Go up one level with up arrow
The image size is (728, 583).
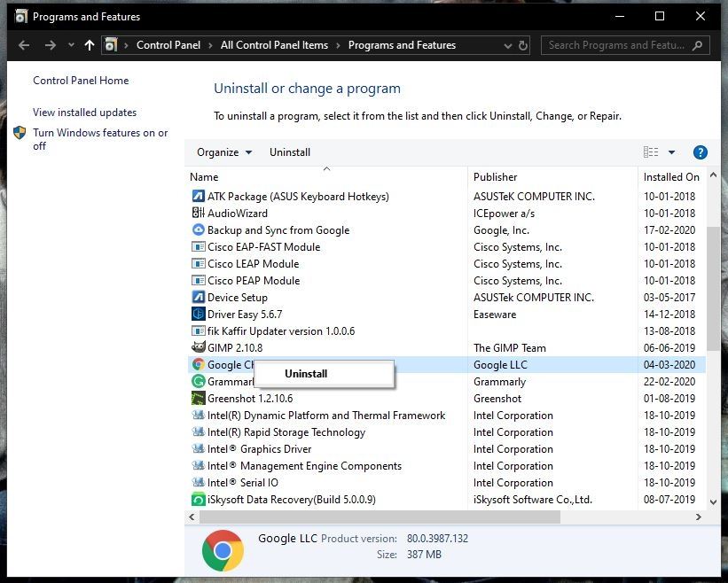pos(90,45)
